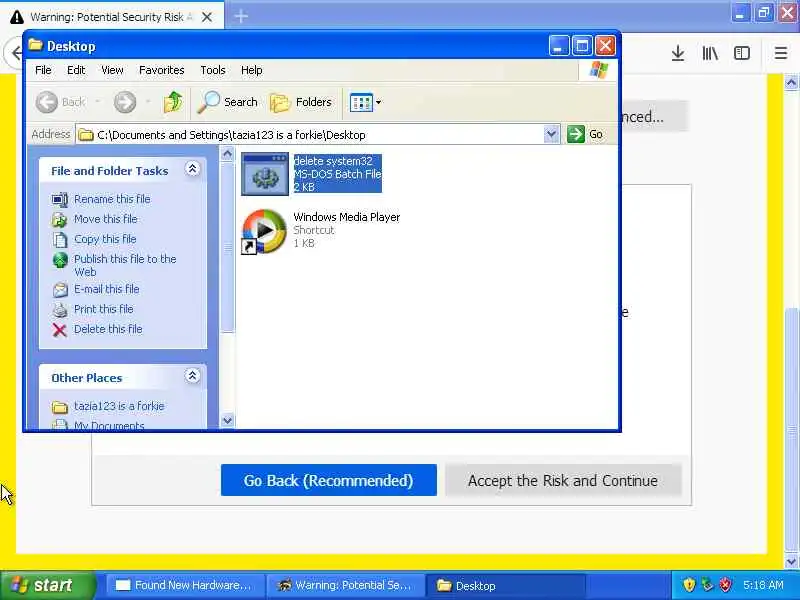The image size is (800, 600).
Task: Click Move this file
Action: coord(106,219)
